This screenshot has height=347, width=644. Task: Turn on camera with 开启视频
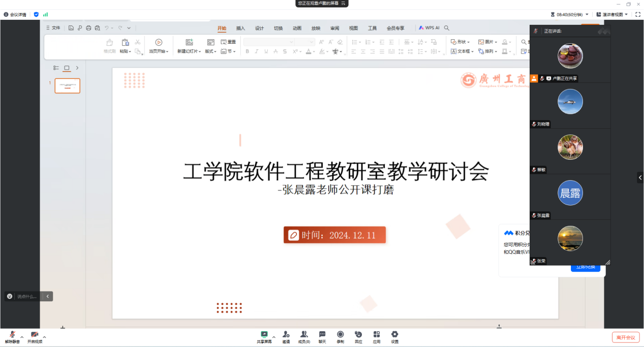[x=35, y=336]
